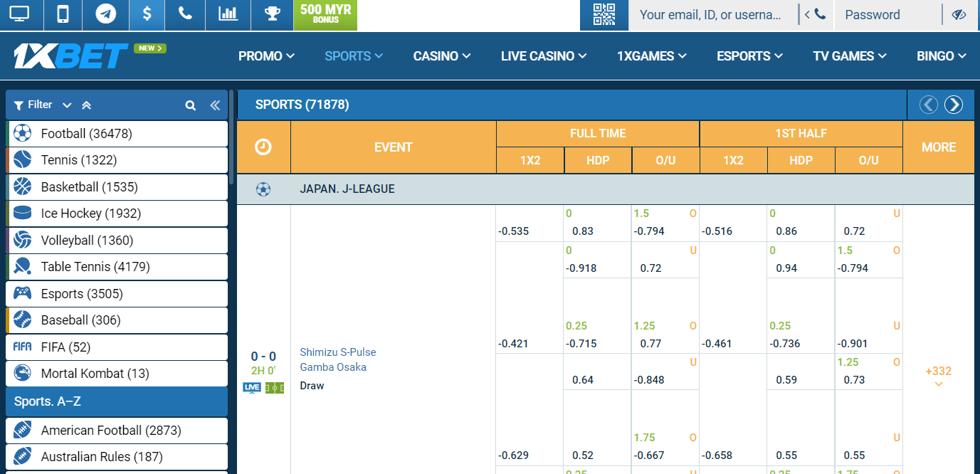Expand the CASINO menu
The width and height of the screenshot is (980, 474).
pyautogui.click(x=442, y=56)
